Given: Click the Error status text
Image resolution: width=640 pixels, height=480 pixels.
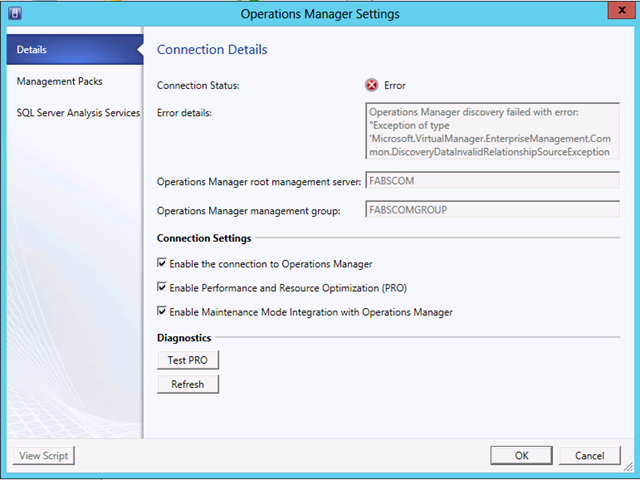Looking at the screenshot, I should 395,85.
